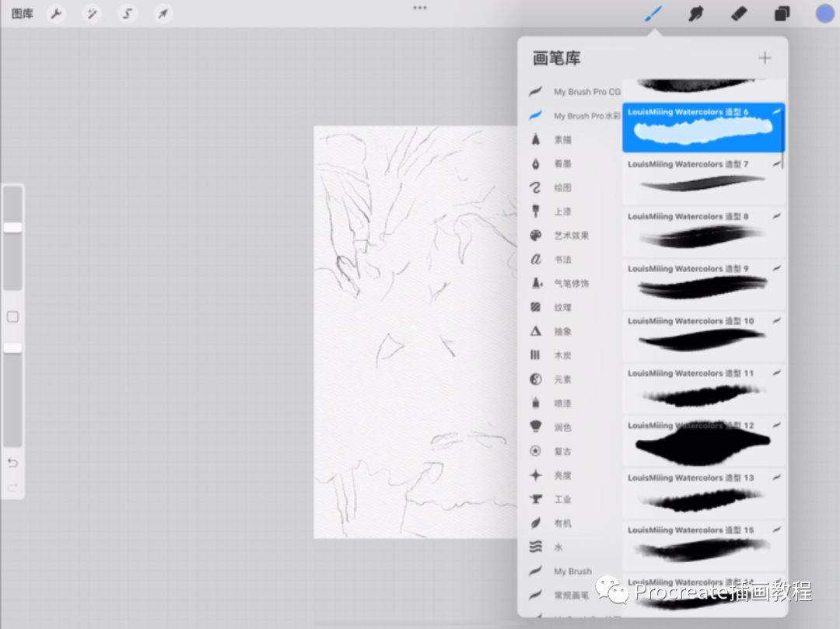This screenshot has height=629, width=840.
Task: Open the 复古 vintage brush set
Action: 550,451
